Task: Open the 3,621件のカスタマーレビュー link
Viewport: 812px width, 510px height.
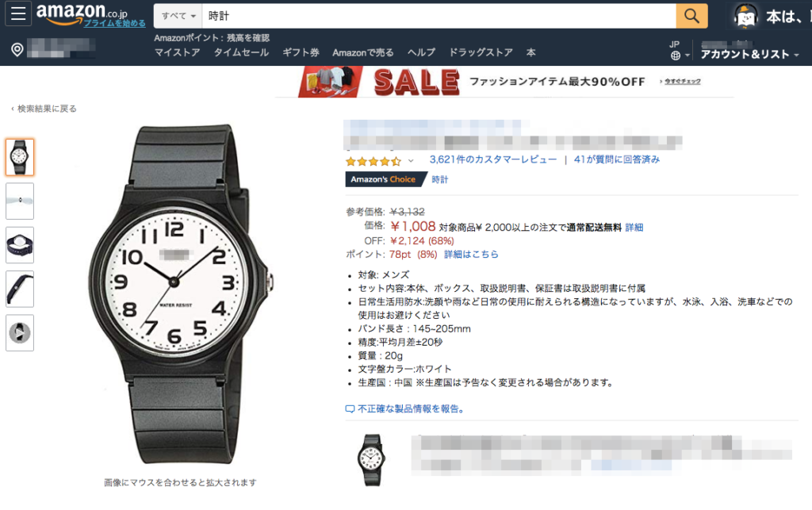Action: 493,159
